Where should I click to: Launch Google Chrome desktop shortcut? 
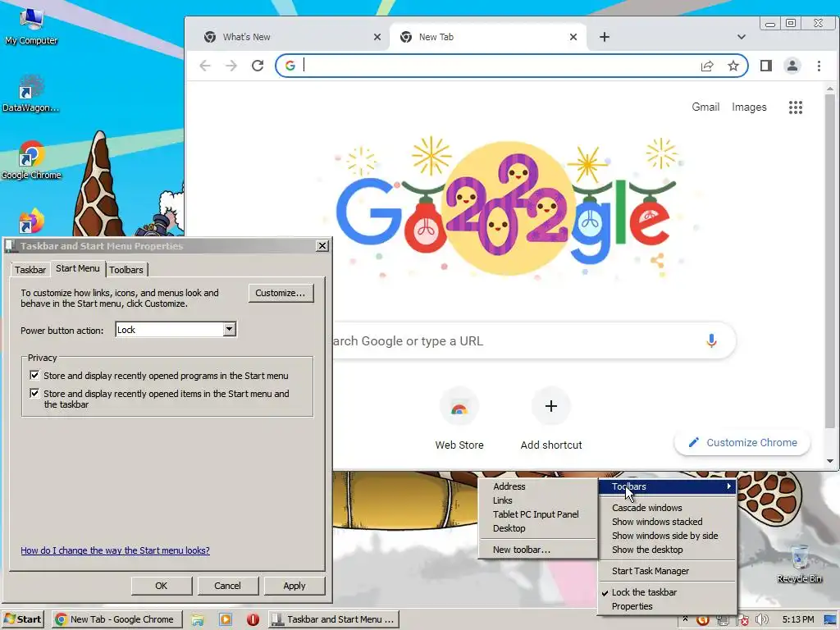click(x=31, y=160)
